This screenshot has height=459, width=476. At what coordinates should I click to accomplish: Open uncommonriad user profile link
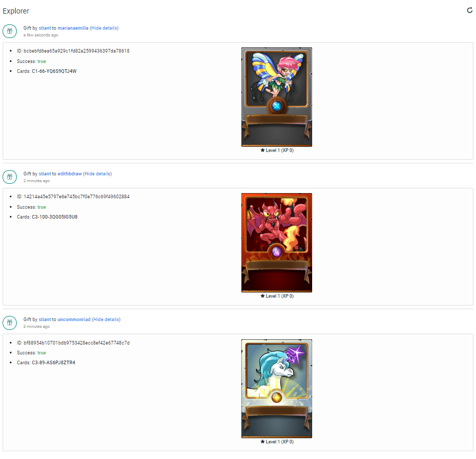[x=74, y=320]
